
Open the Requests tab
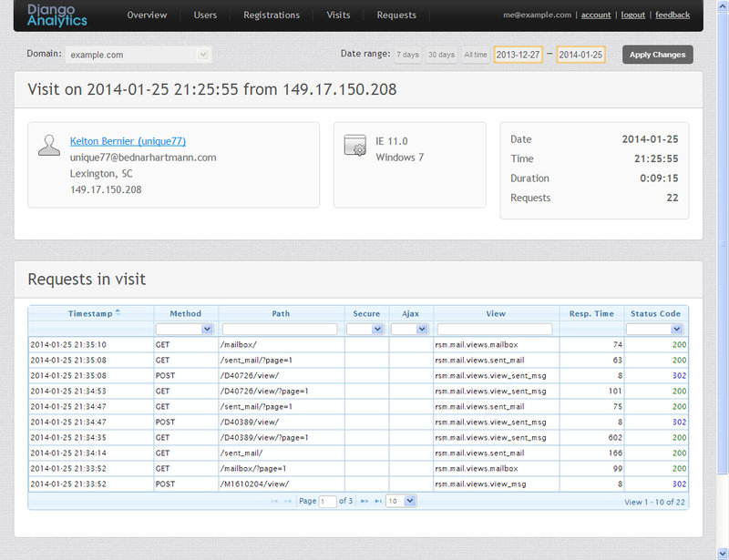[396, 15]
